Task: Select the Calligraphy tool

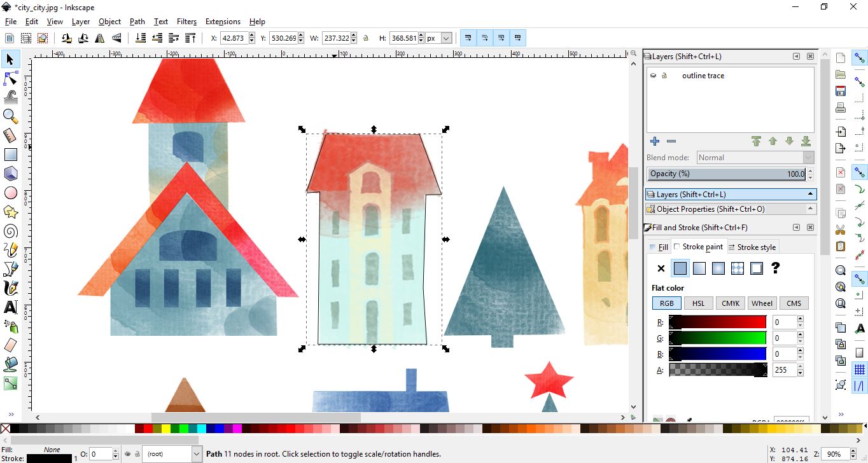Action: 10,287
